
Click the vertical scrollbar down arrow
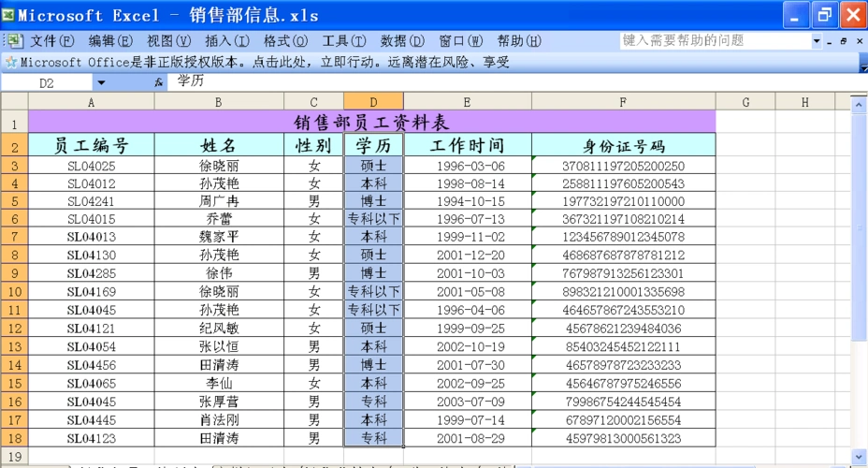click(x=860, y=456)
